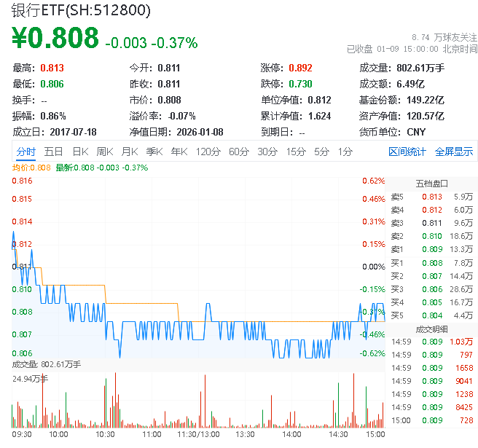The image size is (478, 448).
Task: Click the 五档盘口 panel header
Action: click(x=431, y=183)
